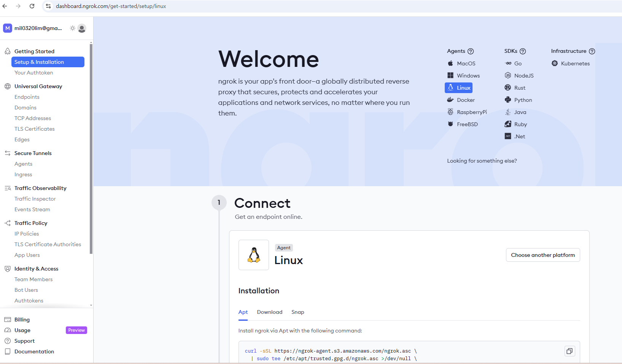Image resolution: width=622 pixels, height=364 pixels.
Task: Click the Traffic Policy icon
Action: (x=8, y=223)
